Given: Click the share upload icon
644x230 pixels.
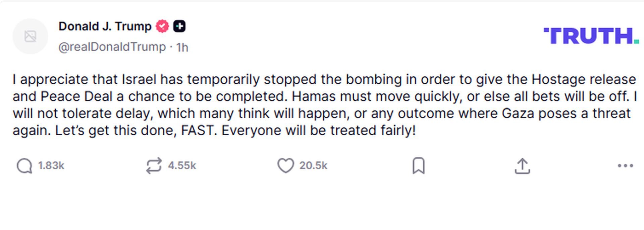Looking at the screenshot, I should pos(522,166).
